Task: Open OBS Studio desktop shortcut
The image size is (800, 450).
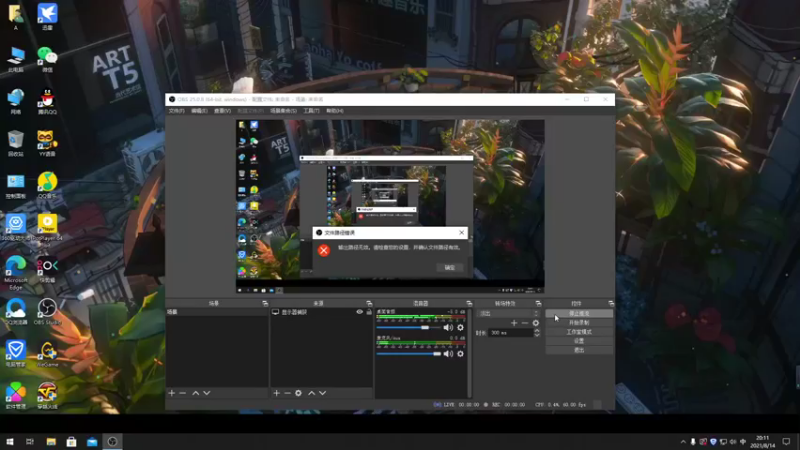Action: click(47, 312)
